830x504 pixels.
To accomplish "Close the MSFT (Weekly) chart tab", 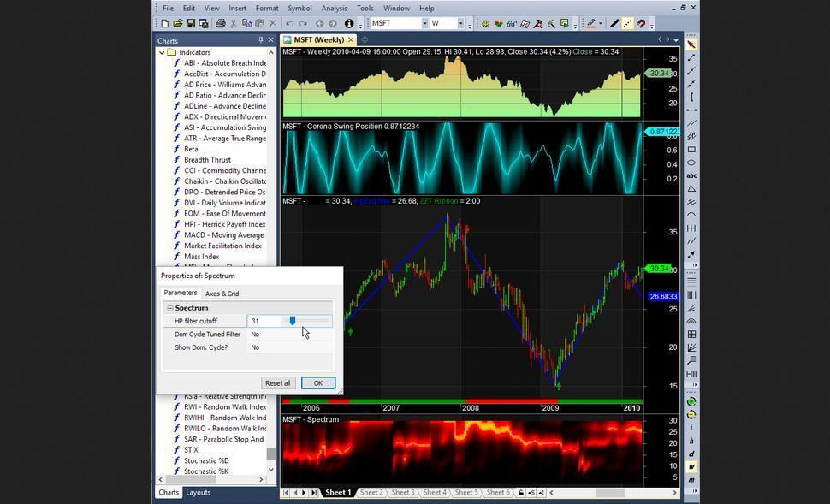I will 351,39.
